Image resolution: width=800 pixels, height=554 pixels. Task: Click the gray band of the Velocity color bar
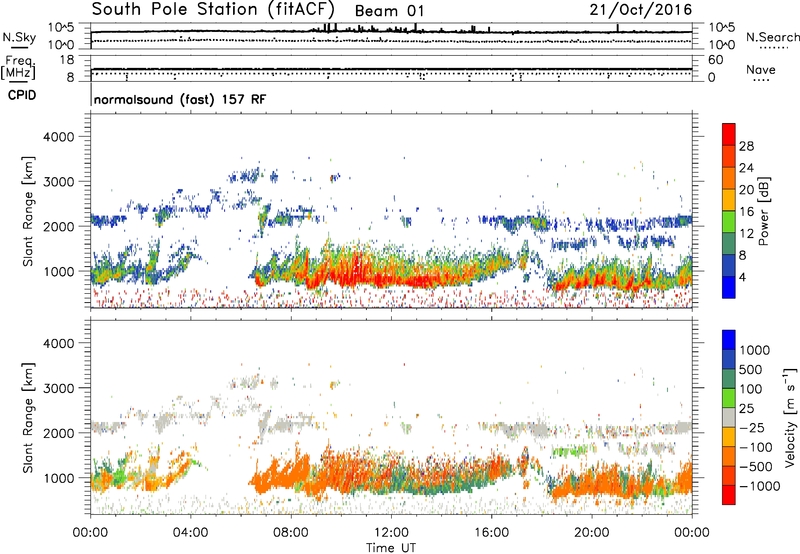[729, 417]
